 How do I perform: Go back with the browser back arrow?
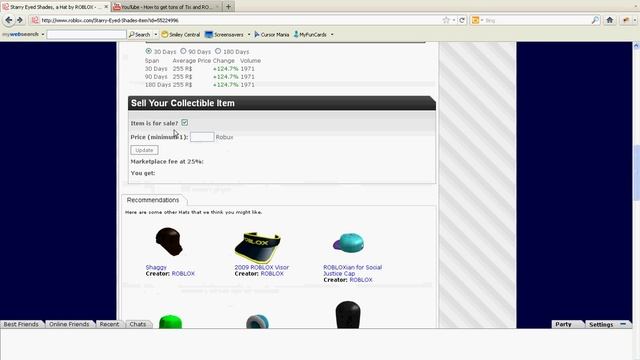tap(8, 20)
